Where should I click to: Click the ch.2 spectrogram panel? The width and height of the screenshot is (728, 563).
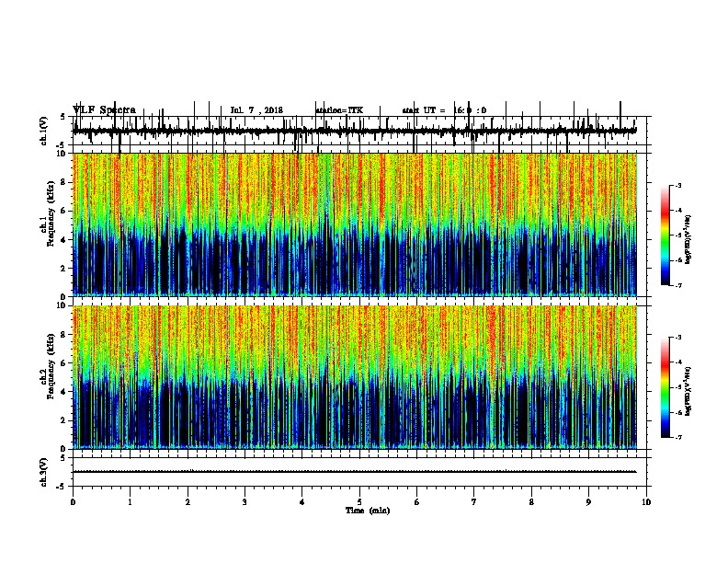354,377
